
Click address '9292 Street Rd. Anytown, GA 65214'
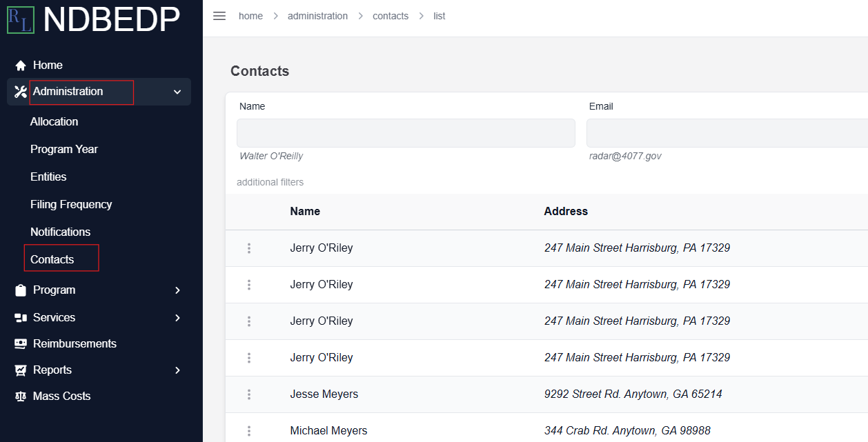click(x=633, y=394)
